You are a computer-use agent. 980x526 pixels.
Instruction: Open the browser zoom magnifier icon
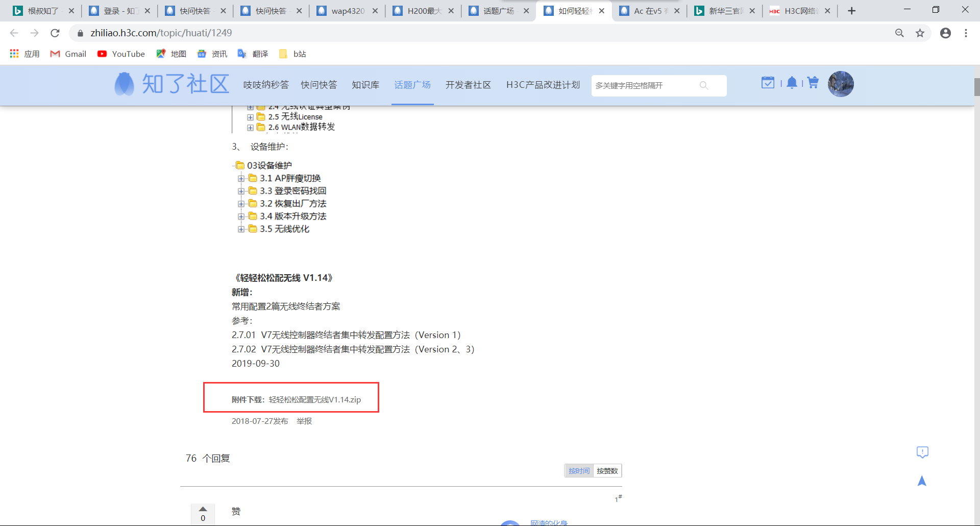pos(899,33)
